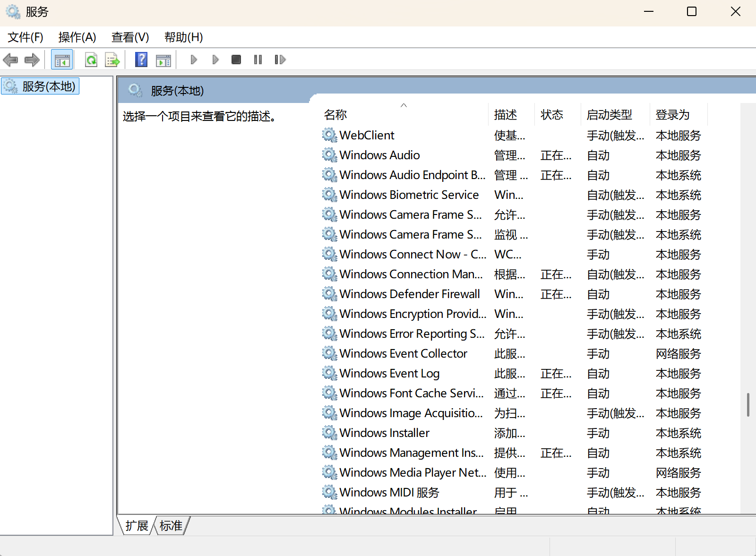Click the gear icon of Windows Biometric Service
The image size is (756, 556).
(x=330, y=195)
